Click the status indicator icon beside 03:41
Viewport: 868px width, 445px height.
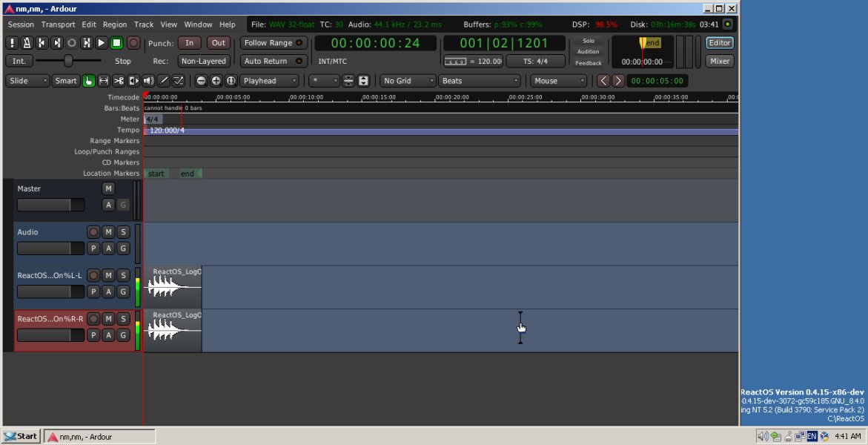(728, 24)
